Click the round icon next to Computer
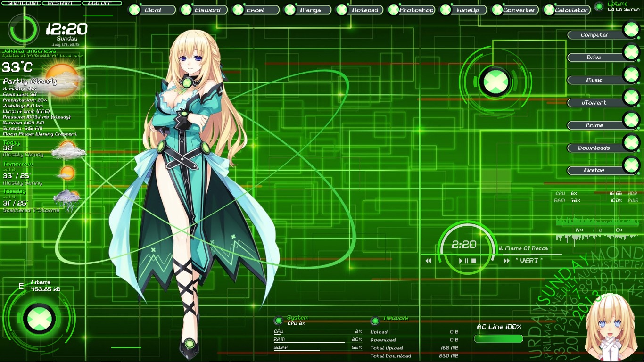 point(631,30)
